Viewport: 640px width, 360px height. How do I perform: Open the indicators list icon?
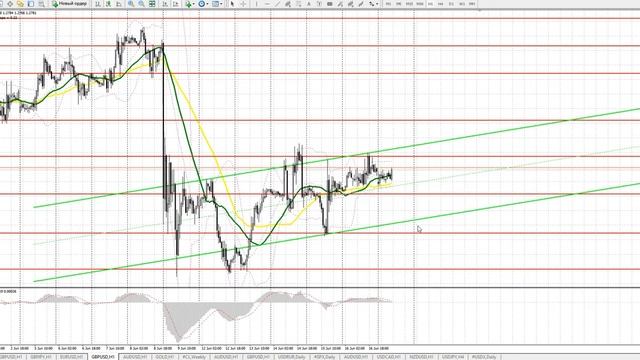[188, 4]
